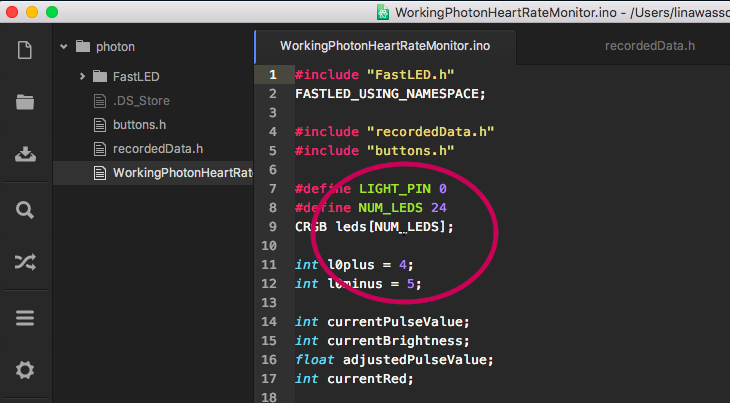Click the download/save icon in sidebar

[x=25, y=154]
